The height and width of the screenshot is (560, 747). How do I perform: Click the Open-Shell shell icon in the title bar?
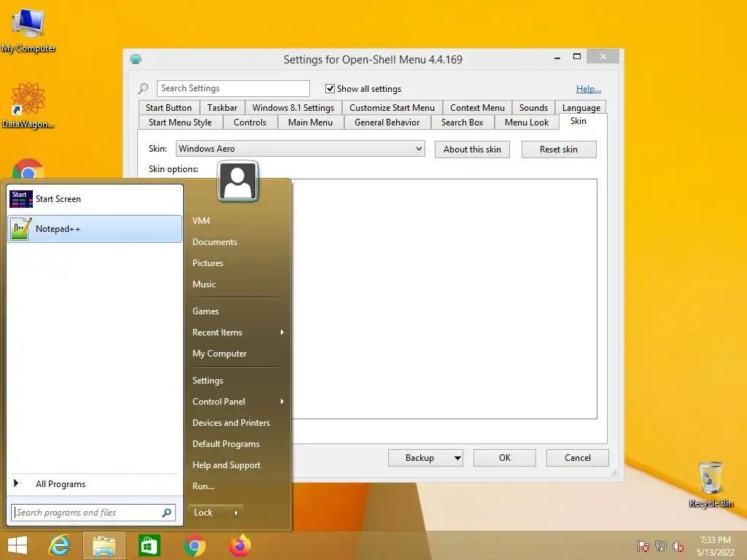136,59
